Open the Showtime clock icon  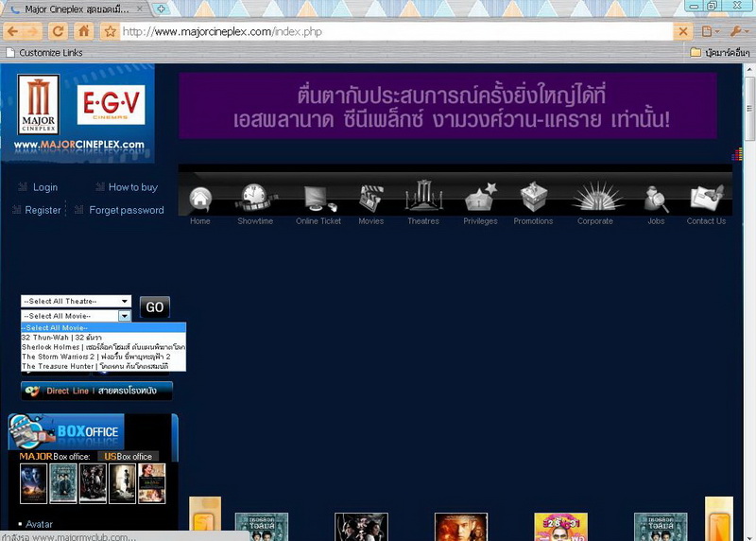click(255, 198)
